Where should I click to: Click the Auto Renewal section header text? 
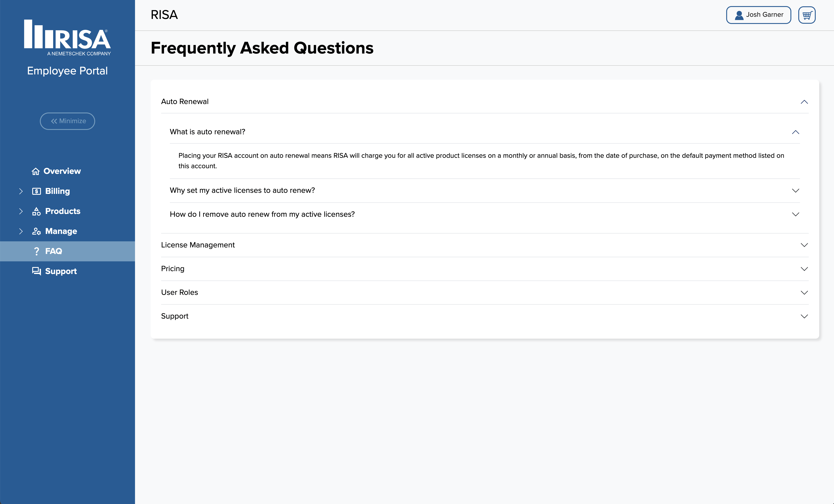[x=185, y=101]
